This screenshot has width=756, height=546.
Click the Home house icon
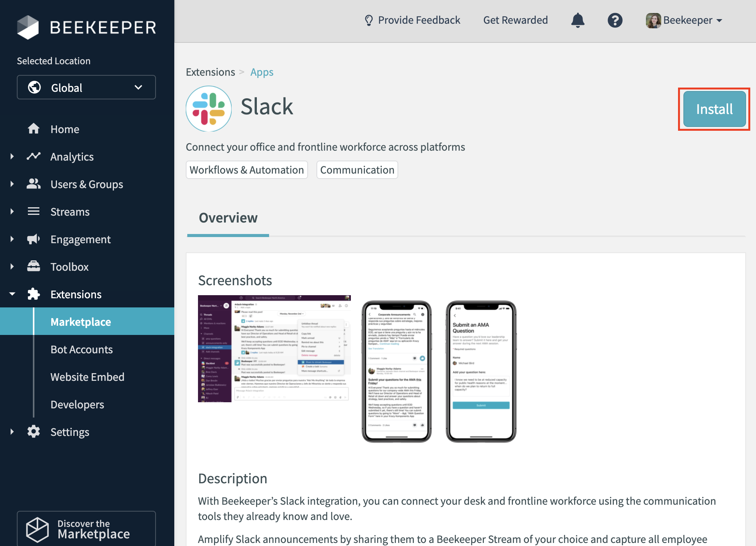(x=34, y=129)
